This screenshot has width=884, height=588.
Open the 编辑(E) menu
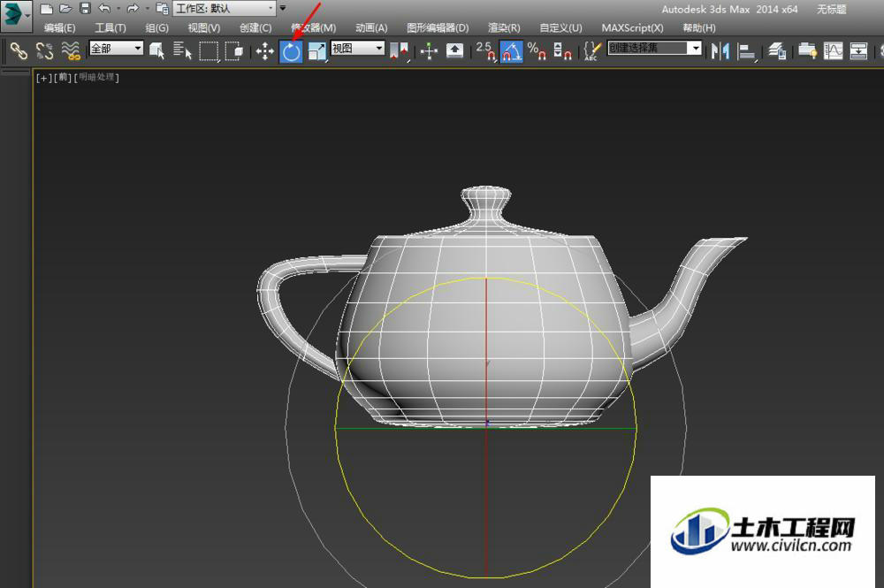tap(60, 27)
